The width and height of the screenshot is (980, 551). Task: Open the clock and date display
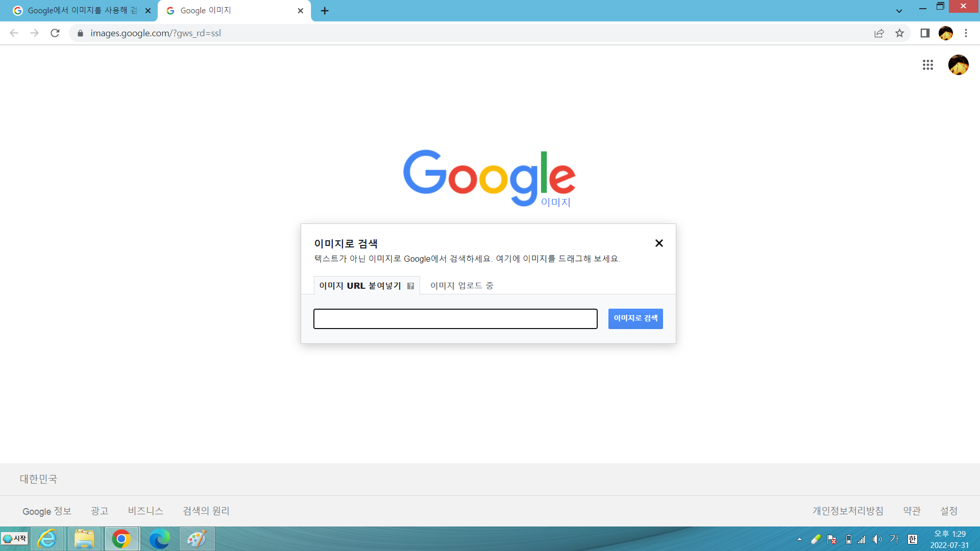tap(949, 539)
